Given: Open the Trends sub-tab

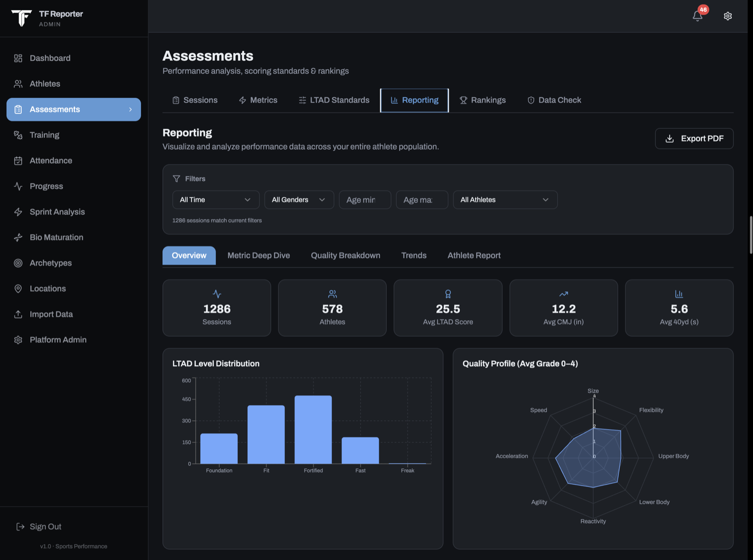Looking at the screenshot, I should tap(414, 256).
